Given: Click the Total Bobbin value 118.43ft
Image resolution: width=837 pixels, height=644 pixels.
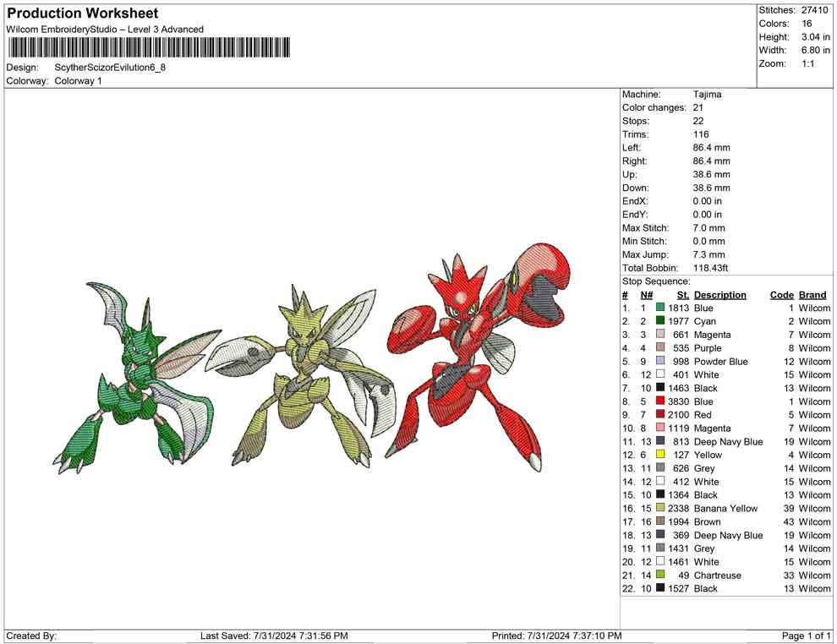Looking at the screenshot, I should click(x=710, y=268).
